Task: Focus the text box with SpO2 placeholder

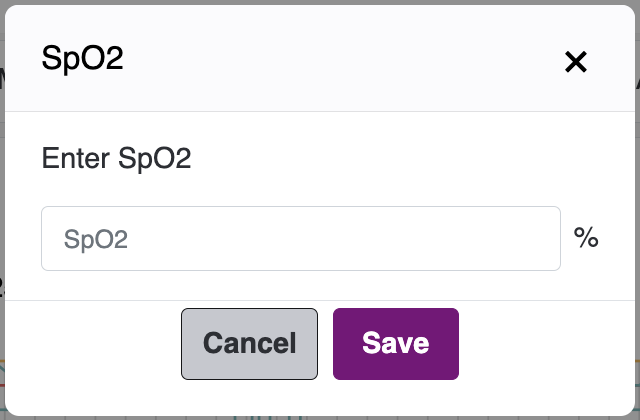Action: [x=301, y=238]
